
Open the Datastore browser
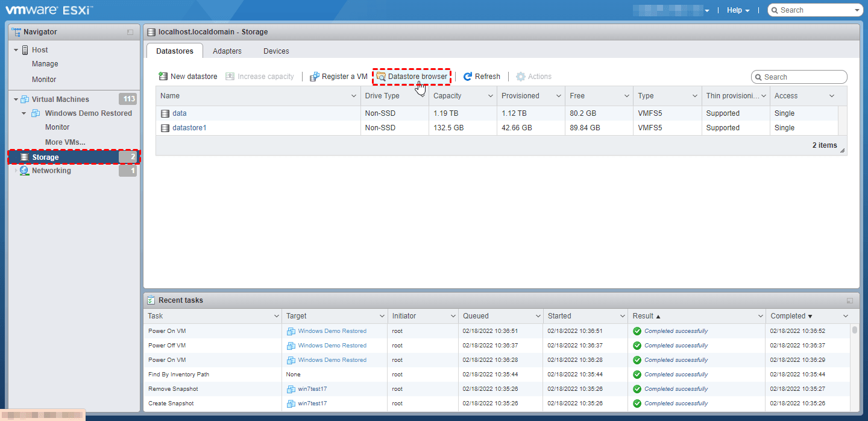(412, 77)
